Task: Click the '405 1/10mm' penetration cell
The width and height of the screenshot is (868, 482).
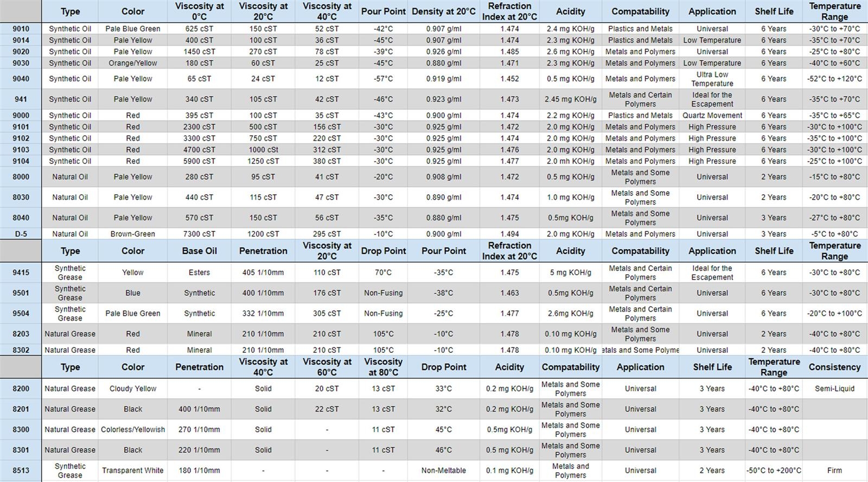Action: coord(263,272)
